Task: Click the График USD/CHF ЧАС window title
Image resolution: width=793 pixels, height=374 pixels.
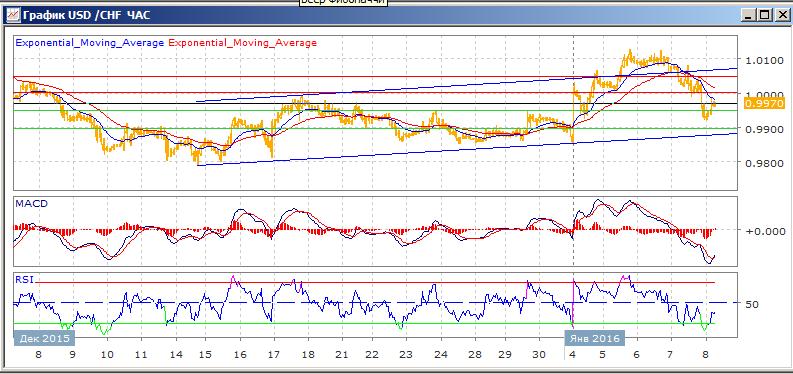Action: click(x=86, y=15)
